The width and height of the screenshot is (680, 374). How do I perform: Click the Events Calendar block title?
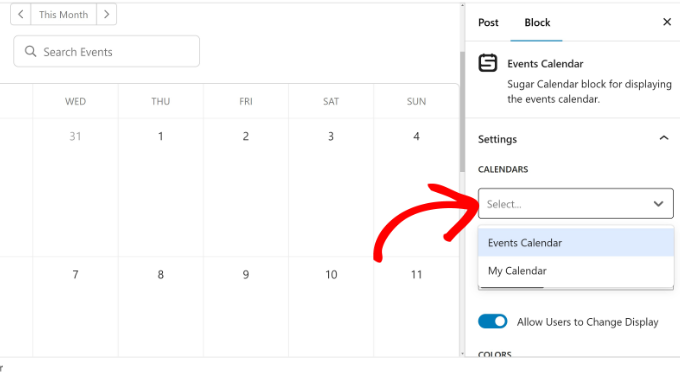click(545, 64)
